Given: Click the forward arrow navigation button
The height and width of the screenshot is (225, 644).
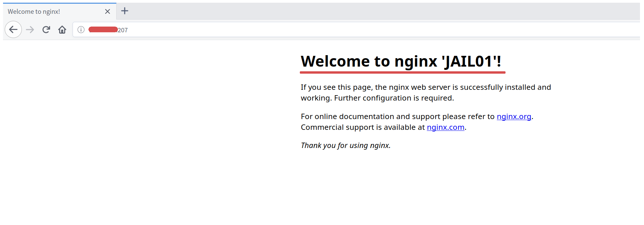Looking at the screenshot, I should click(x=30, y=30).
